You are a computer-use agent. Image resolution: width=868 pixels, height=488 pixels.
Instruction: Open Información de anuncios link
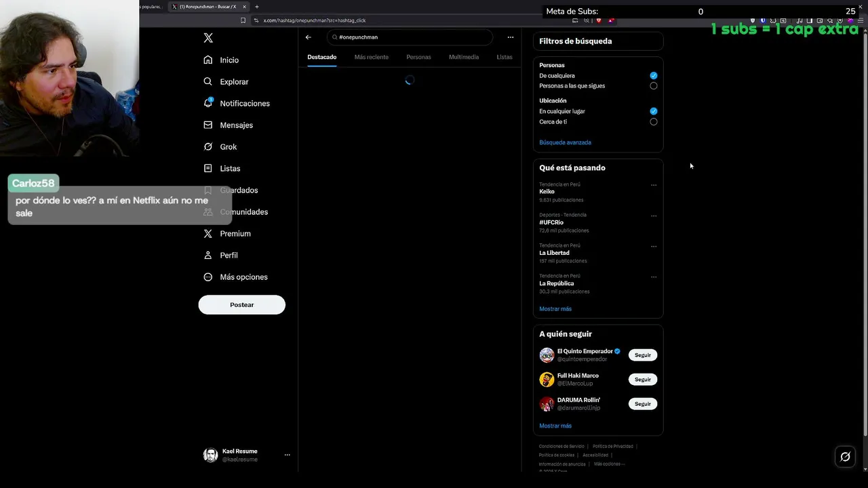tap(562, 464)
